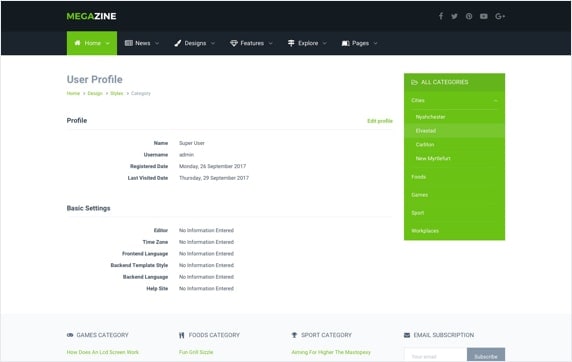Click the Your email input field
The width and height of the screenshot is (572, 362).
[x=436, y=356]
